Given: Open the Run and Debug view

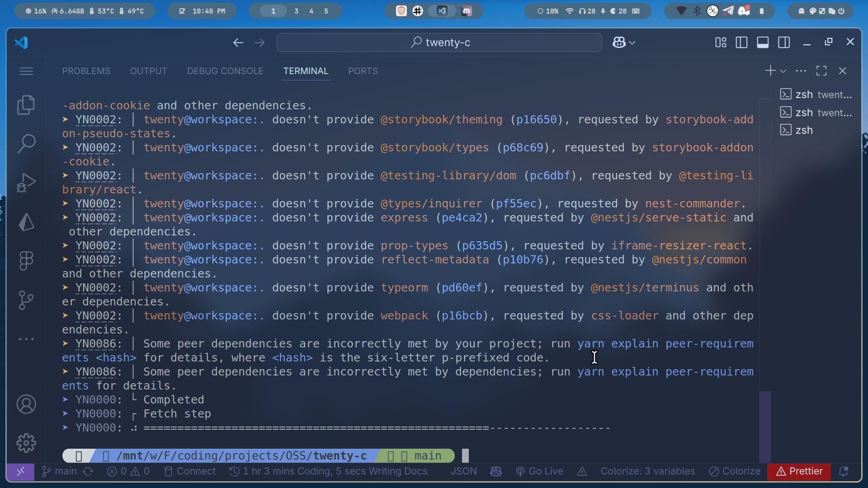Looking at the screenshot, I should (x=26, y=183).
